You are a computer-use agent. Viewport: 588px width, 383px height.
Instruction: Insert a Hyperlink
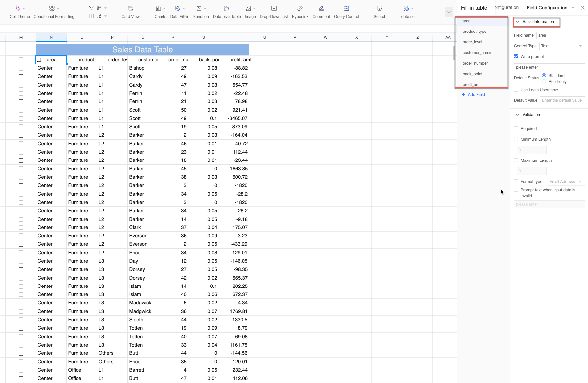click(x=300, y=12)
